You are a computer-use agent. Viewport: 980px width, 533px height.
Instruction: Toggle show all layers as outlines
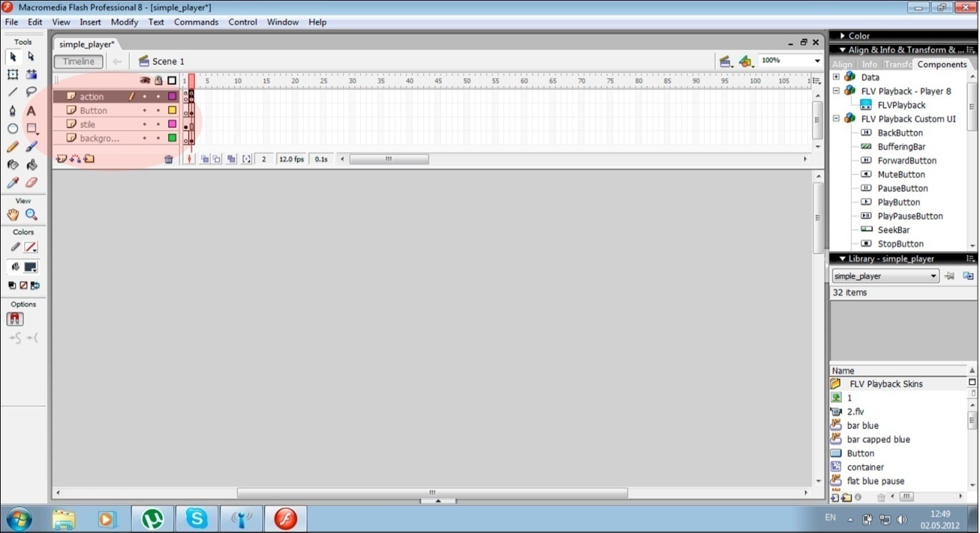(x=172, y=80)
